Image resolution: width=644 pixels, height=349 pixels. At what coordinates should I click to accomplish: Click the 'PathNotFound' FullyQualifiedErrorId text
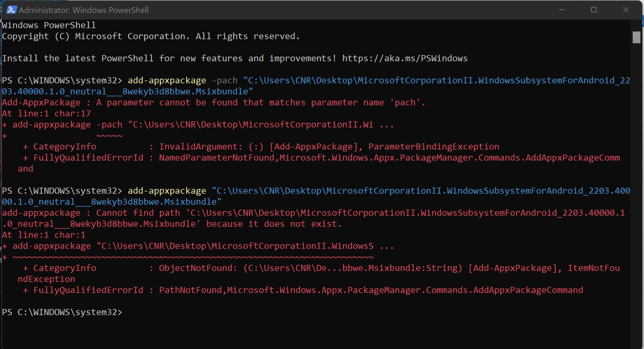pyautogui.click(x=190, y=290)
